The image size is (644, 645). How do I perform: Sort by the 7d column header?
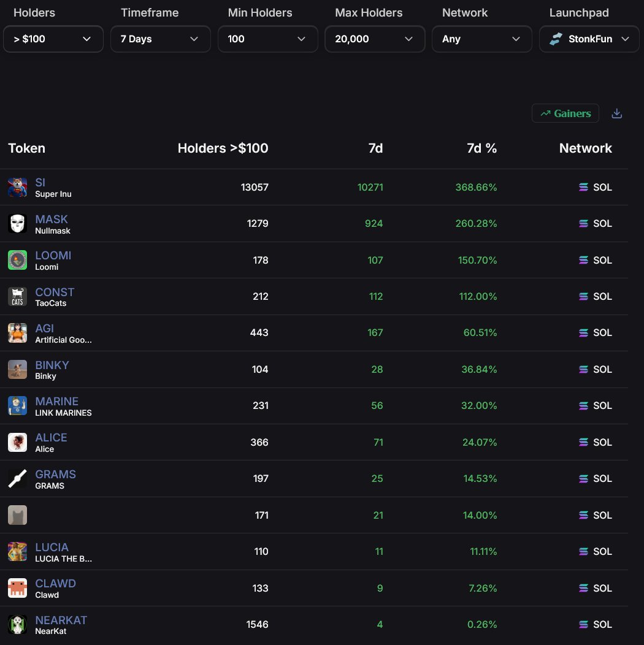click(x=375, y=148)
